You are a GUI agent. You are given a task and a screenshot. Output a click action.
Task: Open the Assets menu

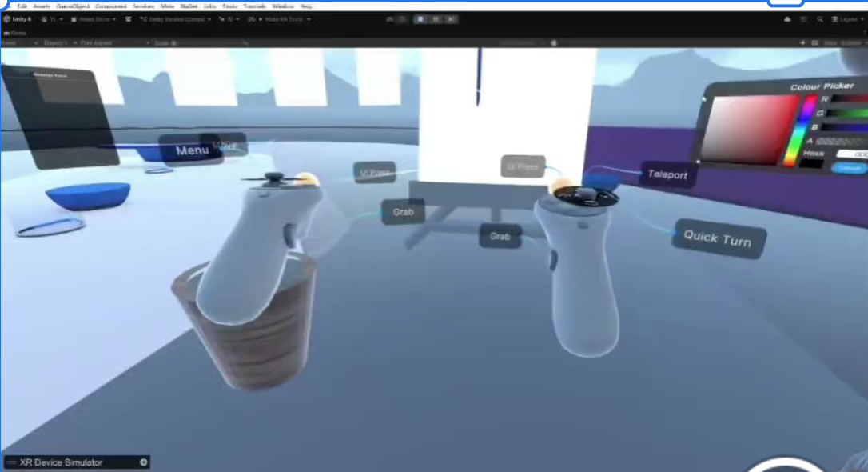click(42, 6)
